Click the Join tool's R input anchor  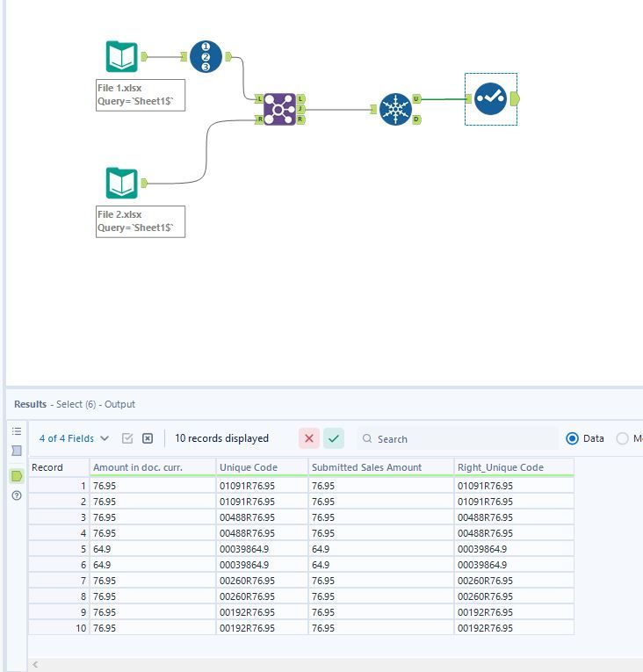pyautogui.click(x=259, y=119)
